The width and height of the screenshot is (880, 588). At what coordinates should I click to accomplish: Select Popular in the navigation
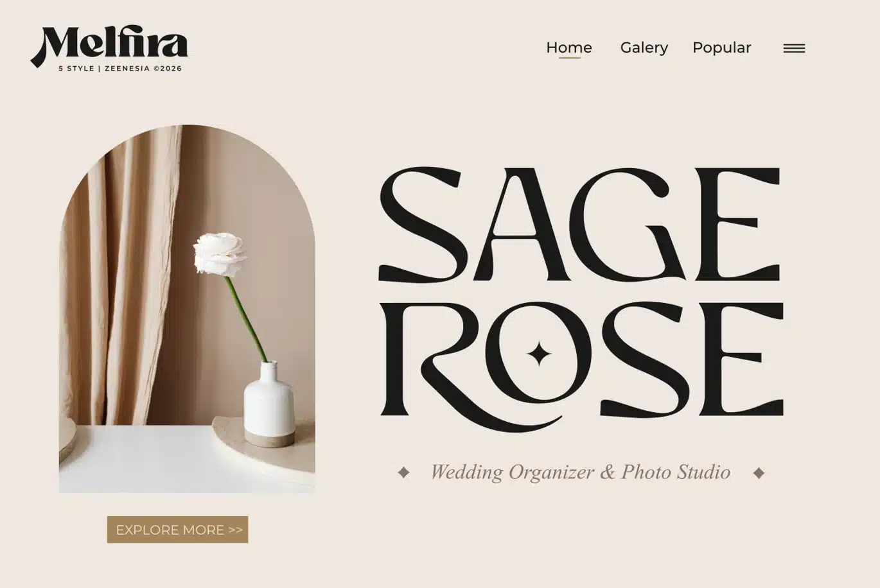click(721, 48)
